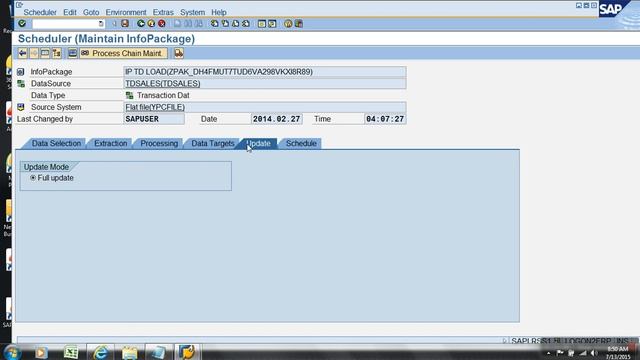Click the blue left arrow below title
Screen dimensions: 640x360
[22, 53]
